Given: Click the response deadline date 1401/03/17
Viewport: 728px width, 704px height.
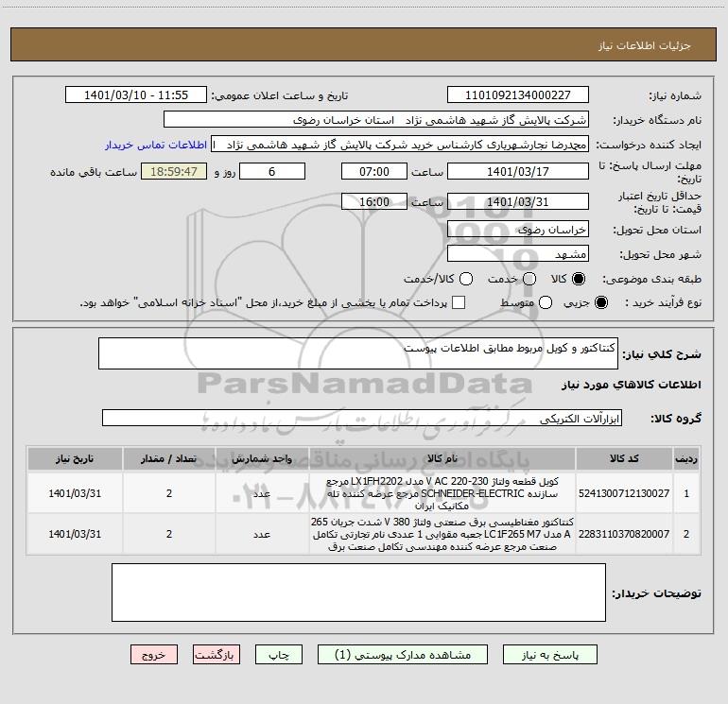Looking at the screenshot, I should pos(518,171).
